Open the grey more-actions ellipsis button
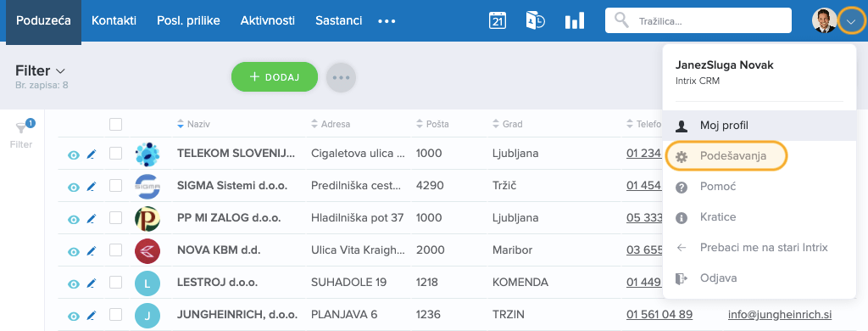This screenshot has height=331, width=868. pos(341,77)
